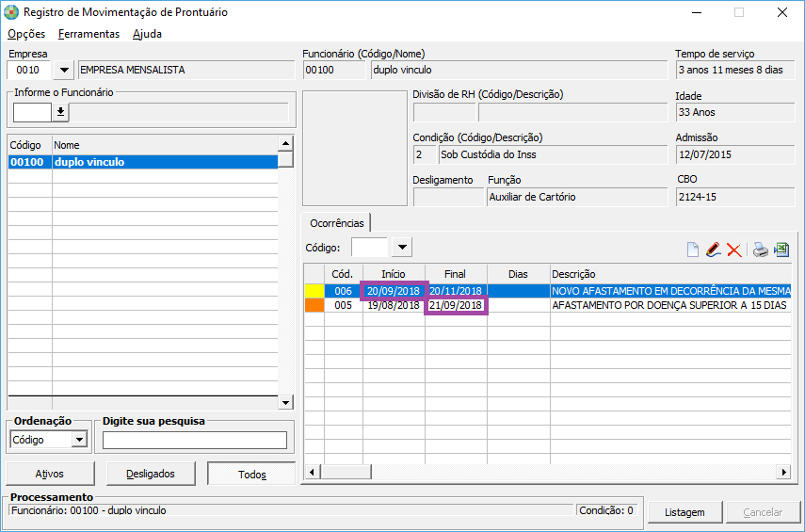Show Desligados employees
This screenshot has height=532, width=805.
(x=151, y=474)
